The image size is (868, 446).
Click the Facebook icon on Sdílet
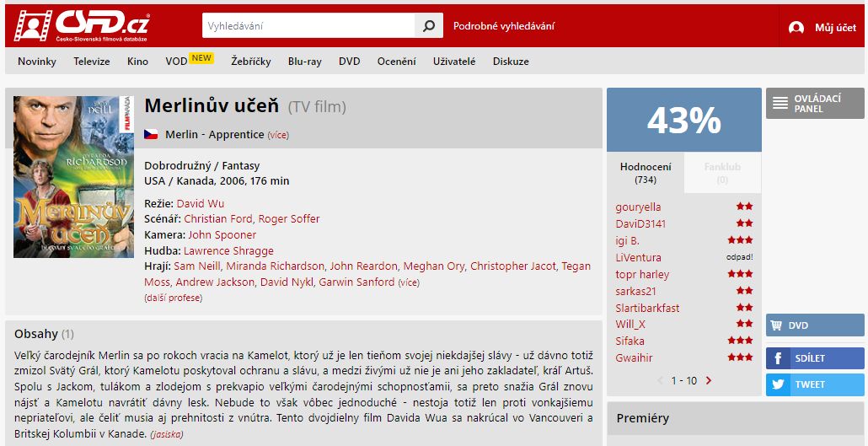[x=777, y=358]
